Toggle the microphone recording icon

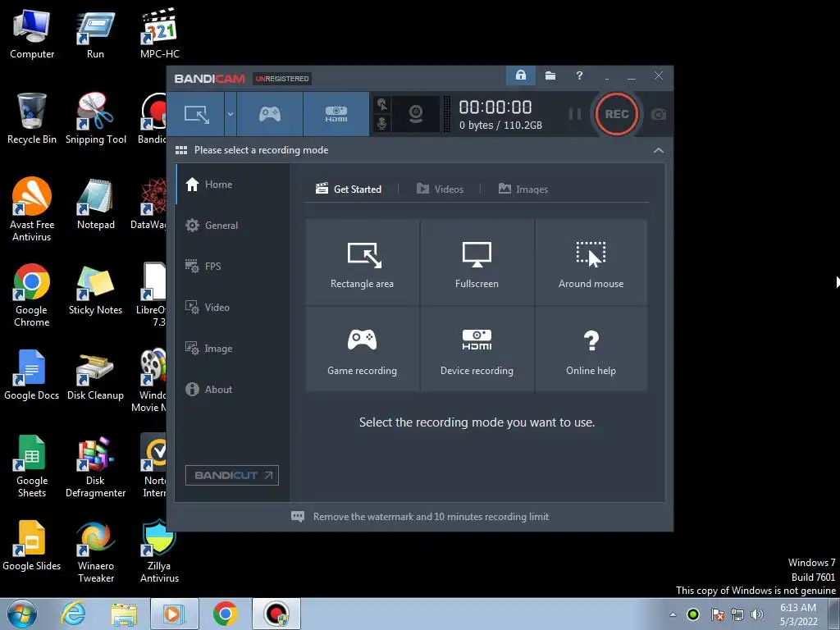click(x=381, y=123)
